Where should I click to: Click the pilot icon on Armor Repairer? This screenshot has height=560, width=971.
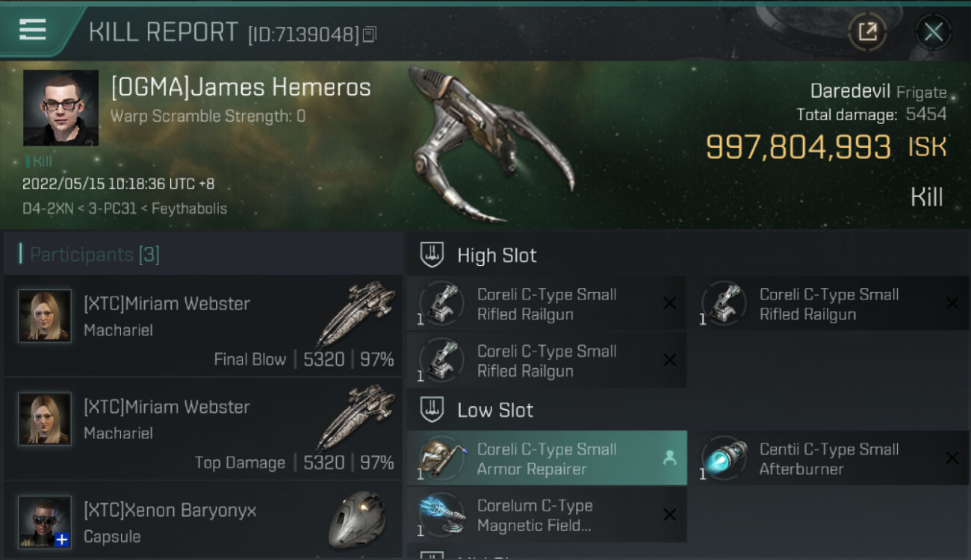click(x=669, y=458)
